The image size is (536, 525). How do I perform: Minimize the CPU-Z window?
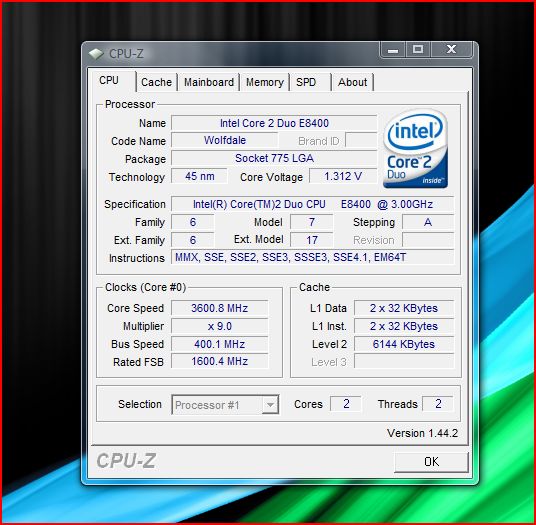coord(393,50)
